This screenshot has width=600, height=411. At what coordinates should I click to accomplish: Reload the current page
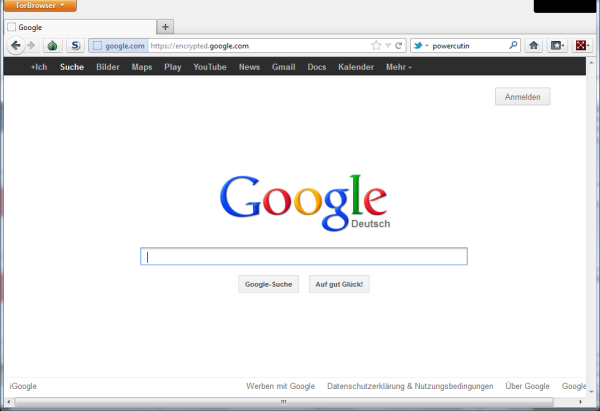tap(398, 46)
